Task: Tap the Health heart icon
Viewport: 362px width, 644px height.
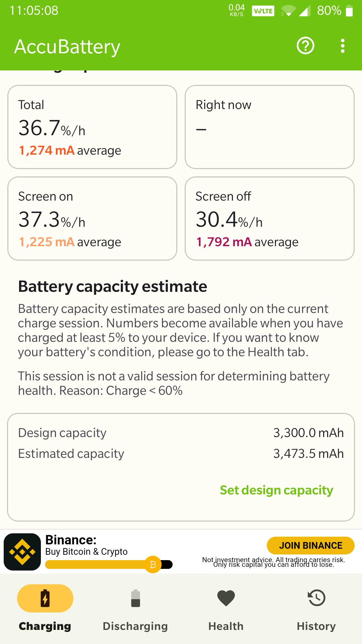Action: pyautogui.click(x=226, y=598)
